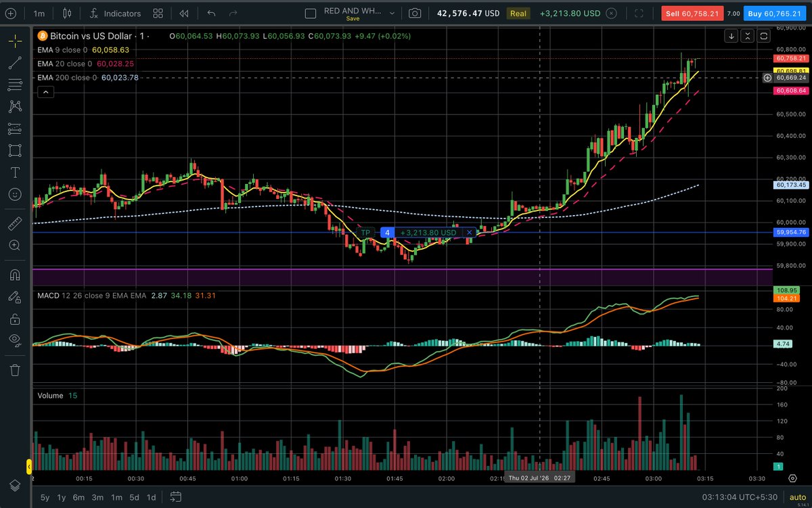The image size is (812, 508).
Task: Open the candlestick chart type menu
Action: (66, 14)
